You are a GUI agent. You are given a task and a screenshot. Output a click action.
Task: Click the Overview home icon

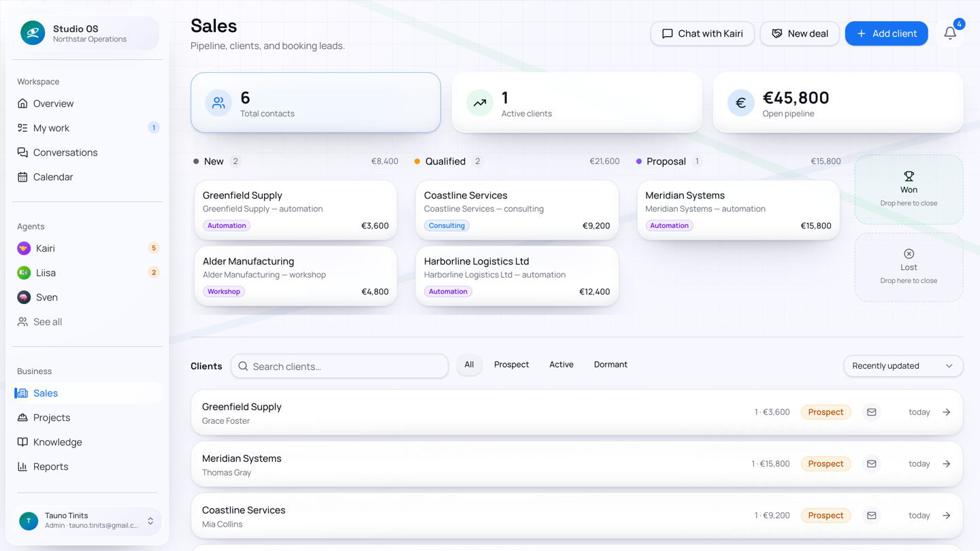point(22,103)
